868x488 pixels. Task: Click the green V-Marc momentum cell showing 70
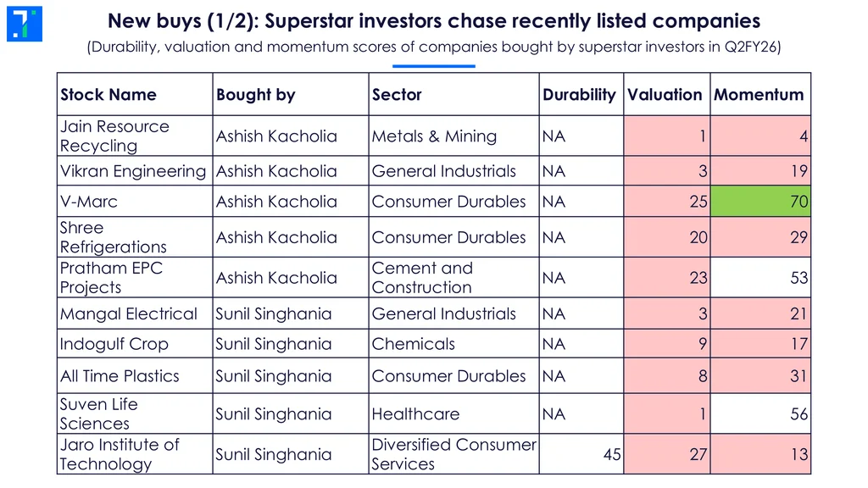(760, 202)
